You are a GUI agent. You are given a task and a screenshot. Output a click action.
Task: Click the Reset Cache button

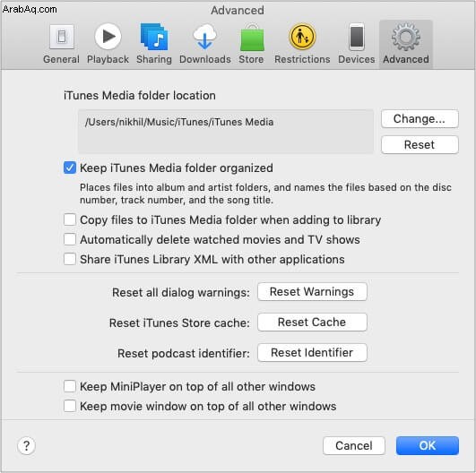point(312,322)
